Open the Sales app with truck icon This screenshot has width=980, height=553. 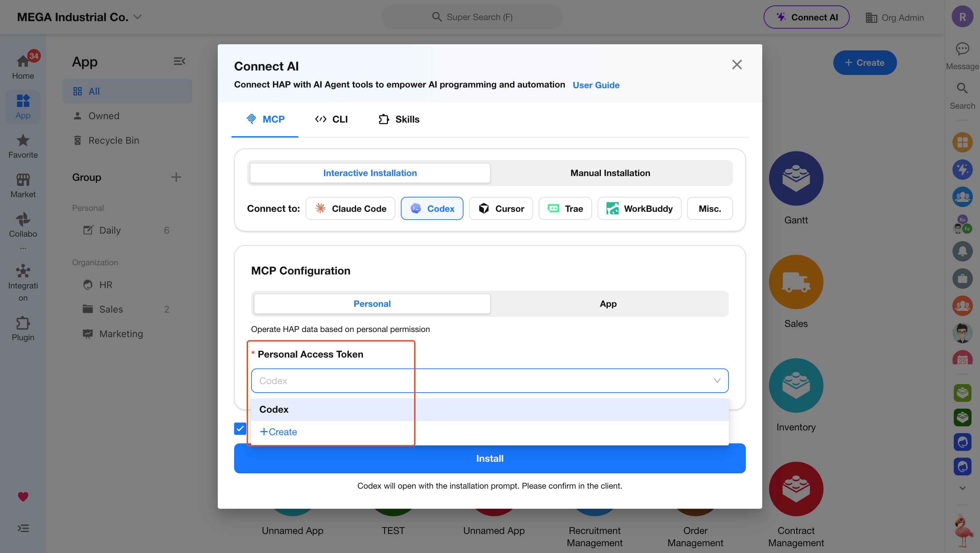(796, 282)
